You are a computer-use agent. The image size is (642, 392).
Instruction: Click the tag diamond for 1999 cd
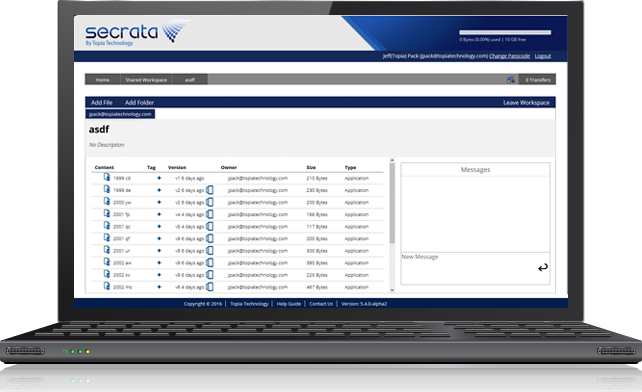point(159,178)
